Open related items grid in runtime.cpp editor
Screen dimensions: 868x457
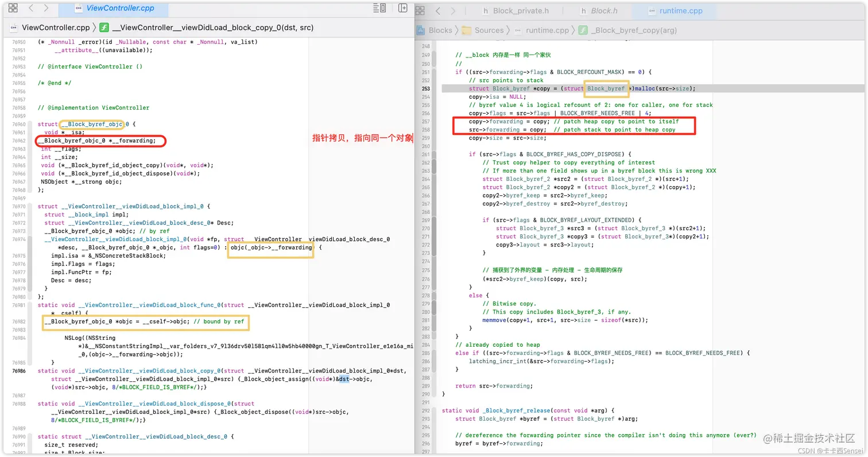[420, 10]
